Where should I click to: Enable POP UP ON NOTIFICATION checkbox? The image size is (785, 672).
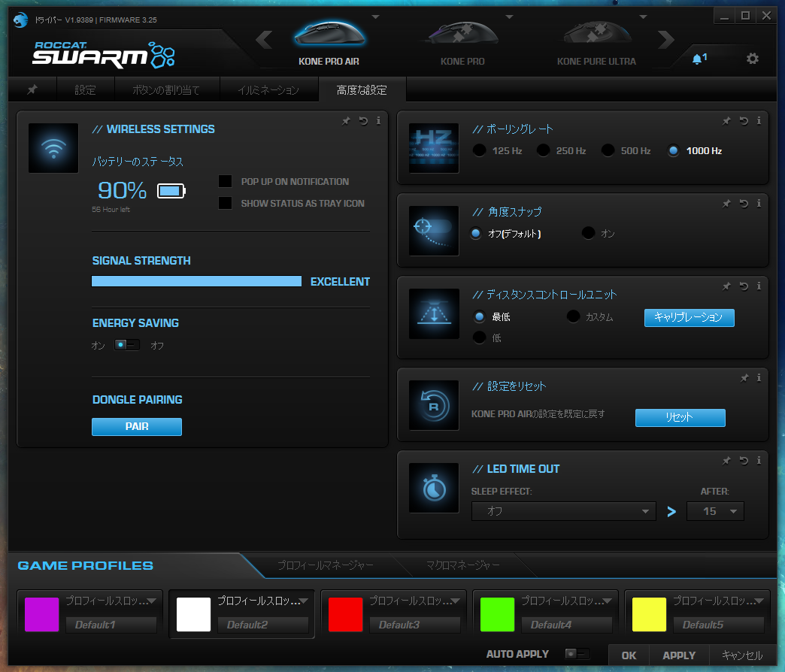pyautogui.click(x=226, y=181)
